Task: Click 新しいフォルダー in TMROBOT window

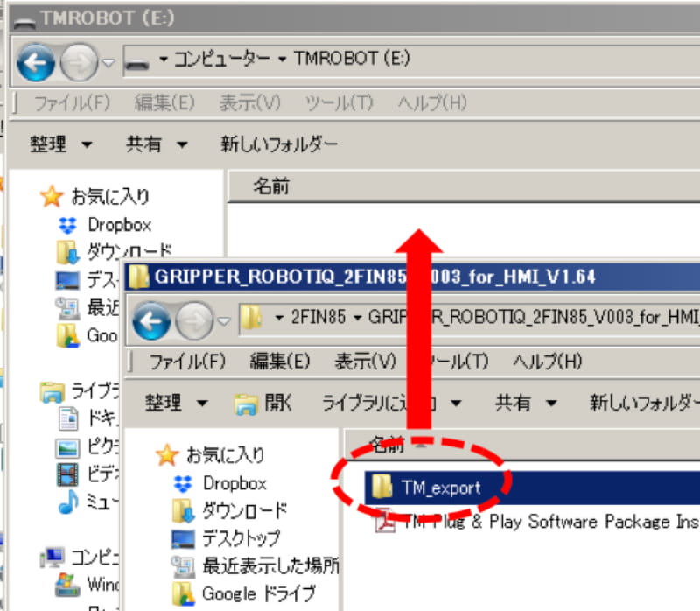Action: coord(279,144)
